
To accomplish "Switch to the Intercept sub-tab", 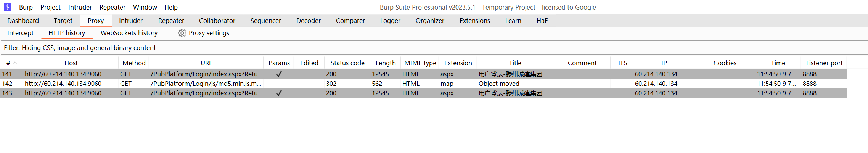I will coord(20,33).
